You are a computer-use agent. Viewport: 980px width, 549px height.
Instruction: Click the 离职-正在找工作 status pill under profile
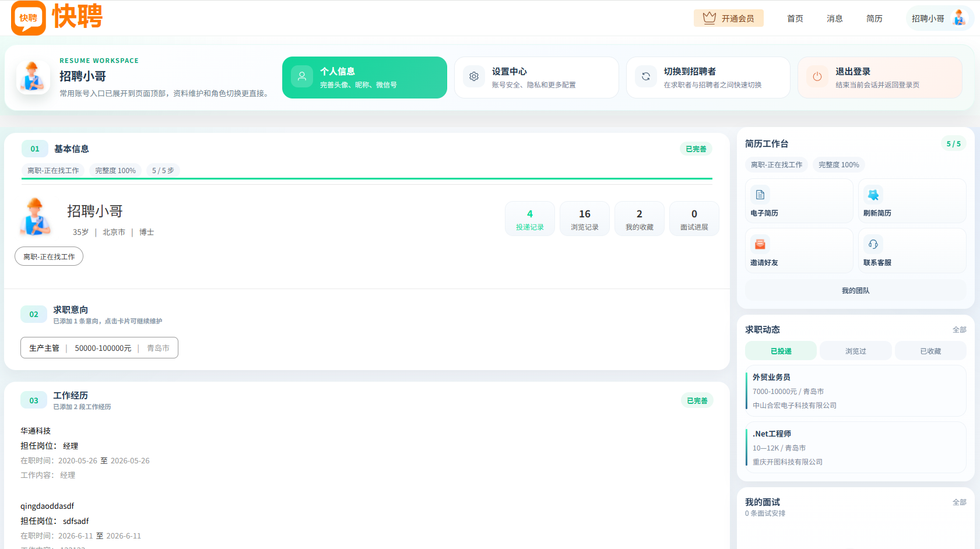(49, 256)
